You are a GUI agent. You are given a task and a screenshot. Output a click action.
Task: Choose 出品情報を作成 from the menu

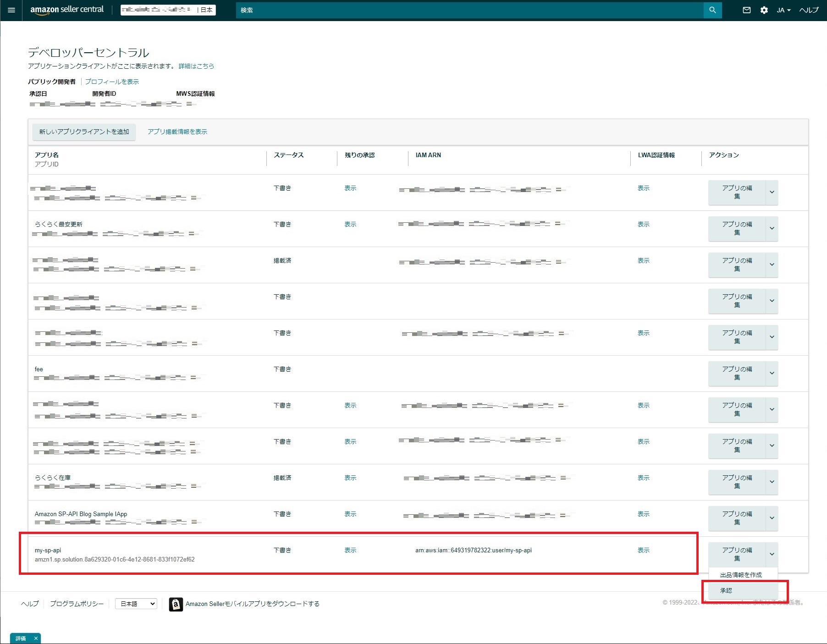click(x=741, y=574)
